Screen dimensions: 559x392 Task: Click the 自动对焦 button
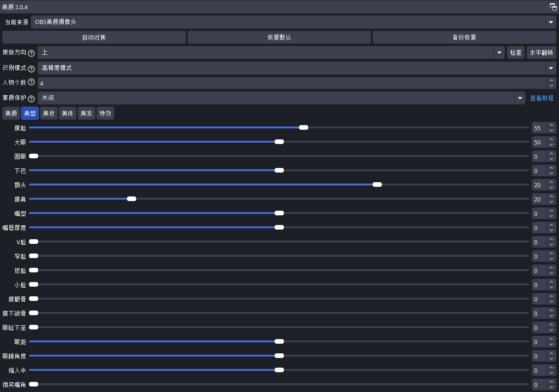coord(94,38)
